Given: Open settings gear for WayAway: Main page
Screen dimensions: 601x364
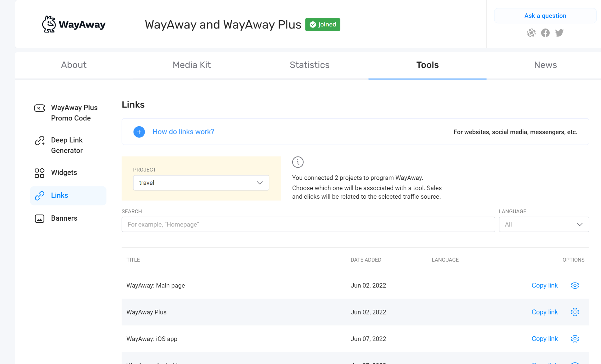Looking at the screenshot, I should [x=575, y=285].
